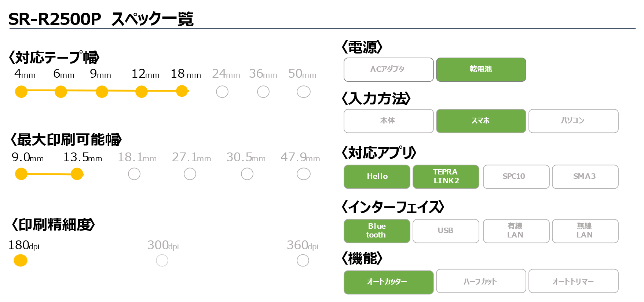The width and height of the screenshot is (644, 302).
Task: Click the 無線 LAN interface button
Action: [585, 231]
